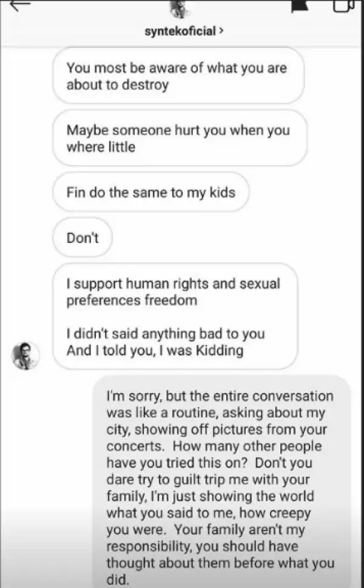Tap the flag icon in the header
Screen dimensions: 364x588
pos(298,5)
